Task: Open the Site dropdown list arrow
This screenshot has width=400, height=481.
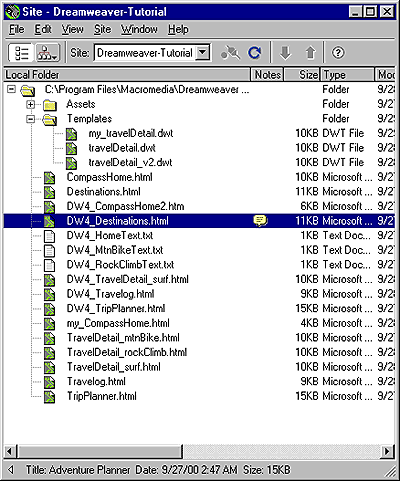Action: pyautogui.click(x=202, y=52)
